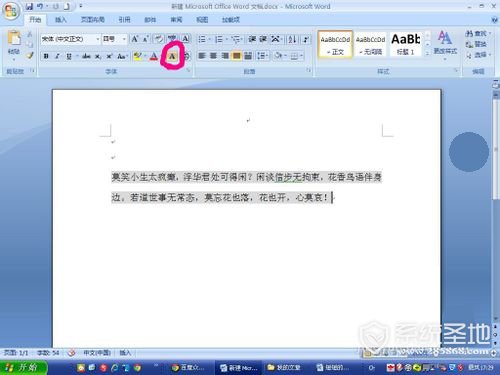Click the Grow Font icon
500x375 pixels.
tap(134, 39)
